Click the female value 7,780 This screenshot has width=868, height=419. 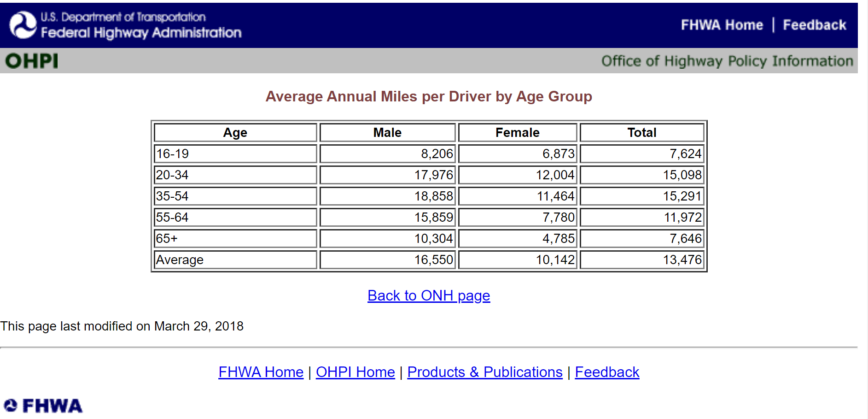(559, 217)
